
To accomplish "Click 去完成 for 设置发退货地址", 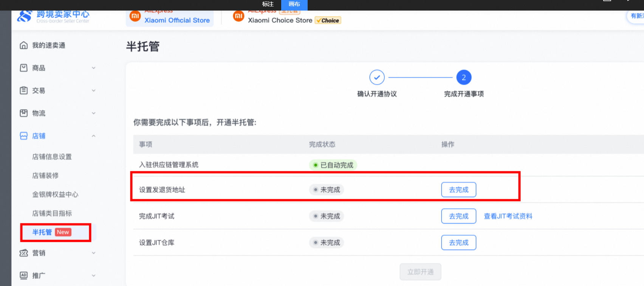I will (x=458, y=190).
